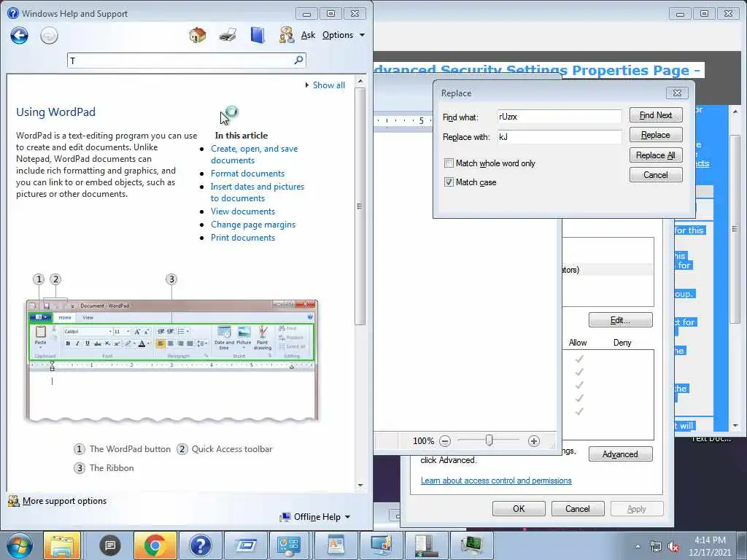
Task: Enable Match whole word only
Action: point(449,163)
